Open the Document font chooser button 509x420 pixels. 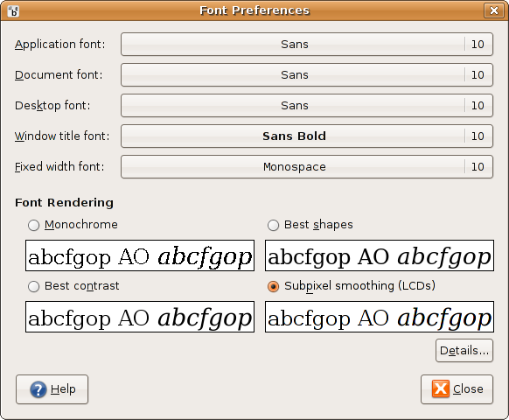tap(307, 74)
